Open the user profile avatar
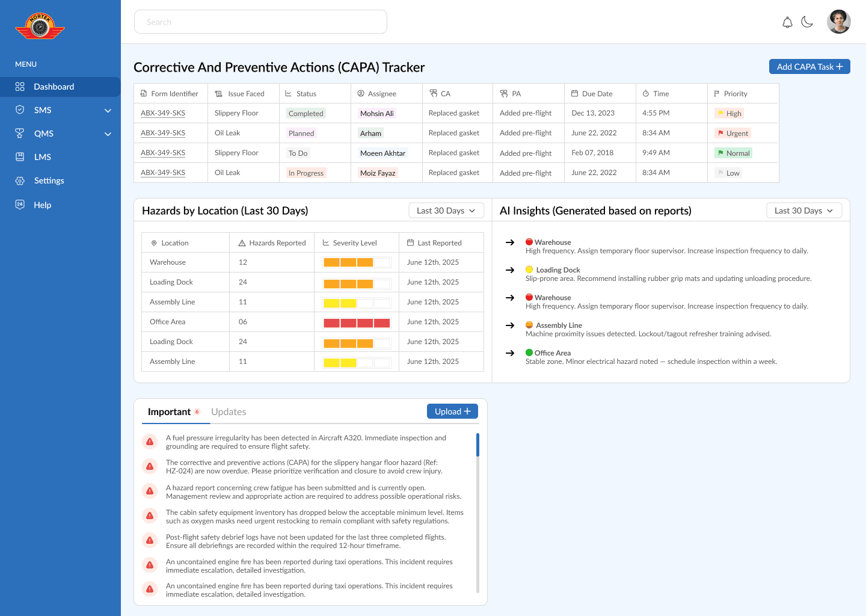Screen dimensions: 866x616 point(838,22)
